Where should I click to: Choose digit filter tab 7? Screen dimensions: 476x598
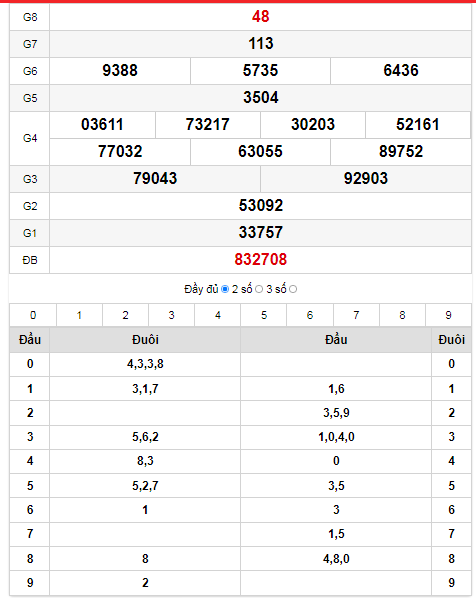(356, 315)
